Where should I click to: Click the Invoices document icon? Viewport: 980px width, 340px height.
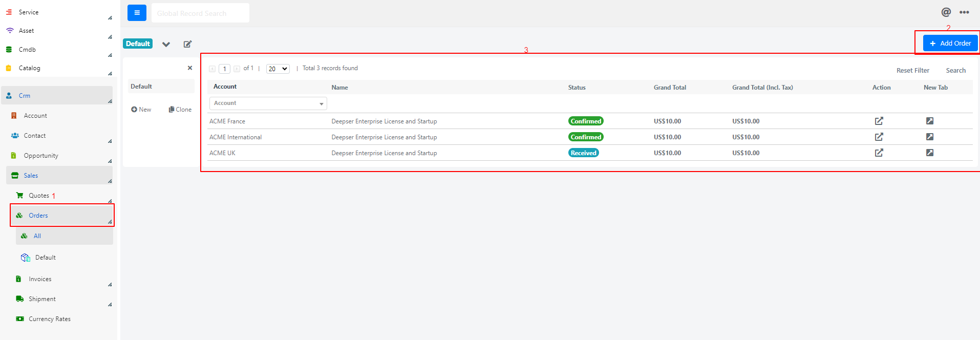[x=18, y=279]
